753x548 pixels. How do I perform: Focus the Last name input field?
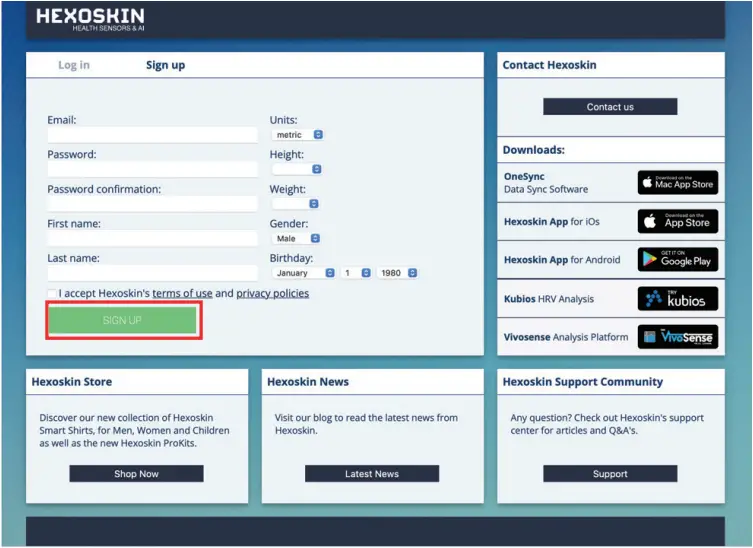pos(152,273)
